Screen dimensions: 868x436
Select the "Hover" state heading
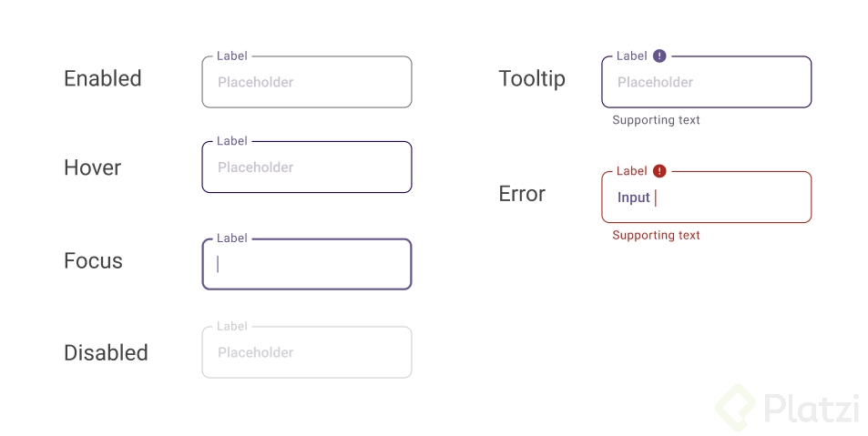(x=92, y=167)
